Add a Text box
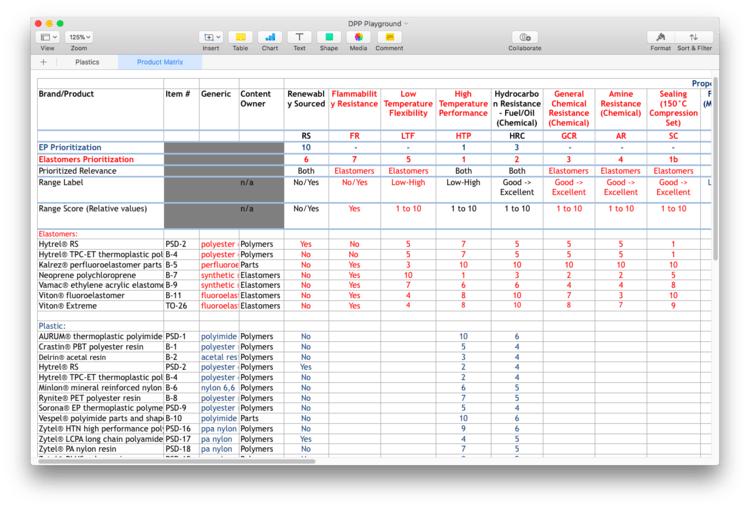 point(299,37)
